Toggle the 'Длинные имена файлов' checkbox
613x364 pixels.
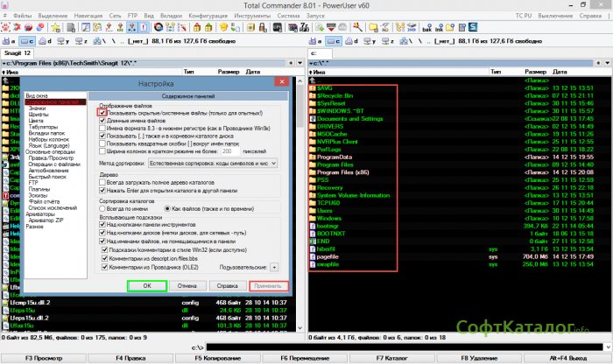pyautogui.click(x=102, y=121)
